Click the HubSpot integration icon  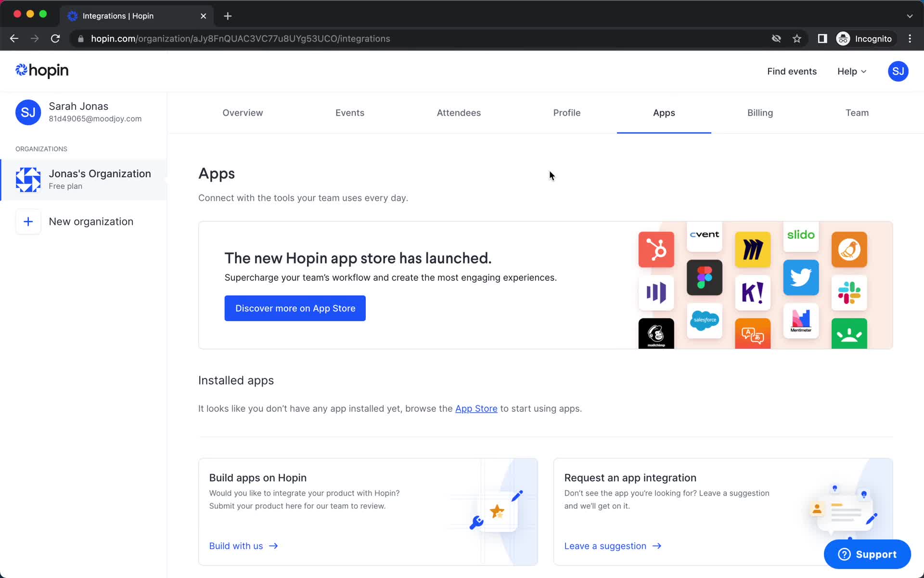[x=656, y=249]
